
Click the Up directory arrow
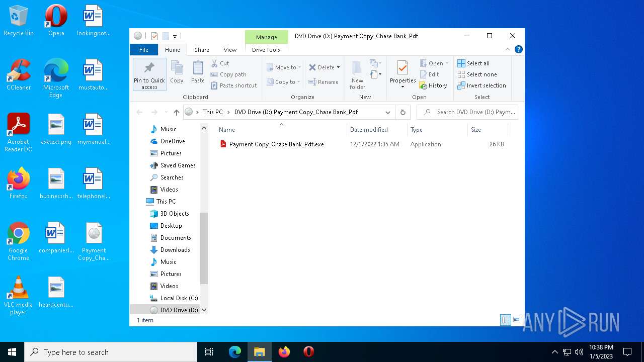pos(176,112)
